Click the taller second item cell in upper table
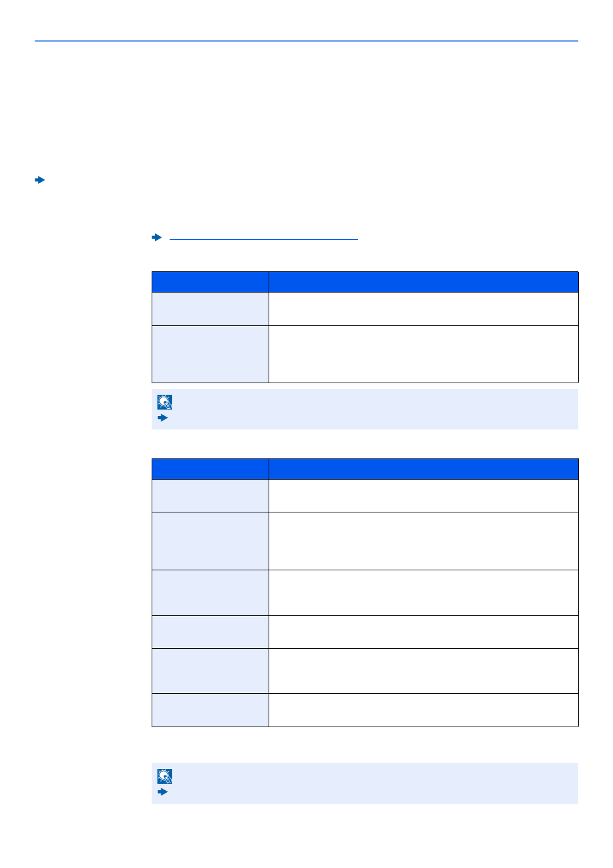The image size is (613, 868). (x=210, y=354)
